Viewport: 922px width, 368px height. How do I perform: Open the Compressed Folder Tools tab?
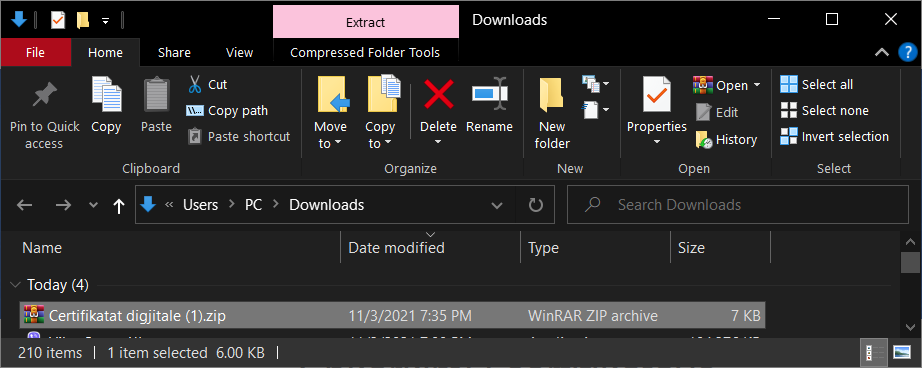click(365, 52)
